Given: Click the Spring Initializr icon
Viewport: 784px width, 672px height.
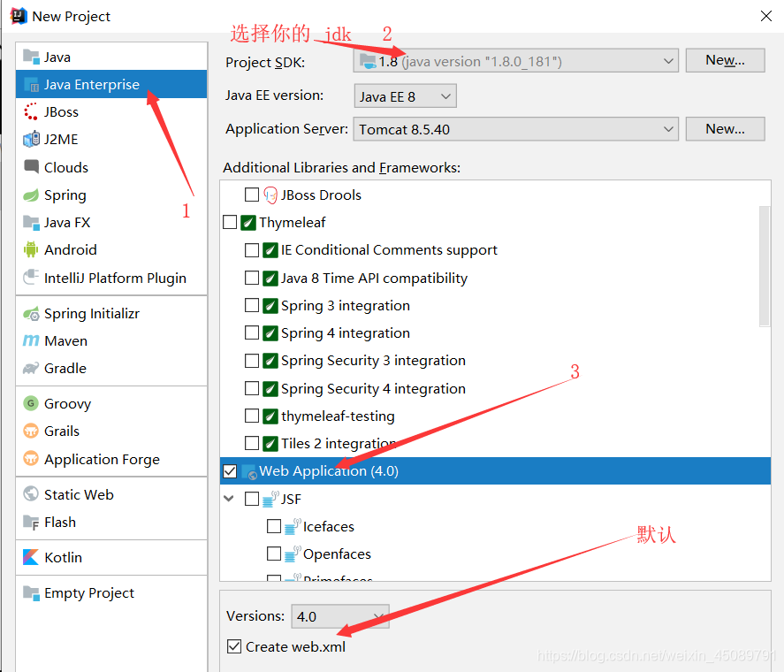Looking at the screenshot, I should click(x=31, y=313).
